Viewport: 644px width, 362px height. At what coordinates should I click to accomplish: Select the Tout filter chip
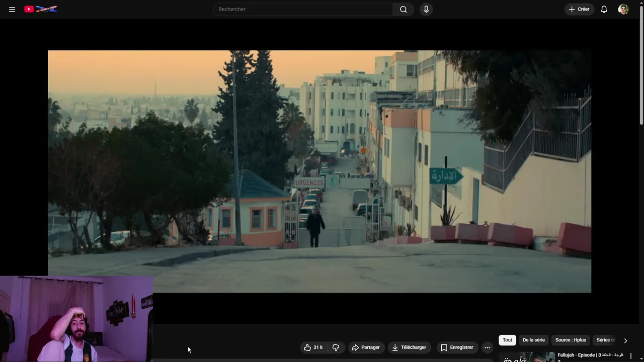tap(507, 340)
